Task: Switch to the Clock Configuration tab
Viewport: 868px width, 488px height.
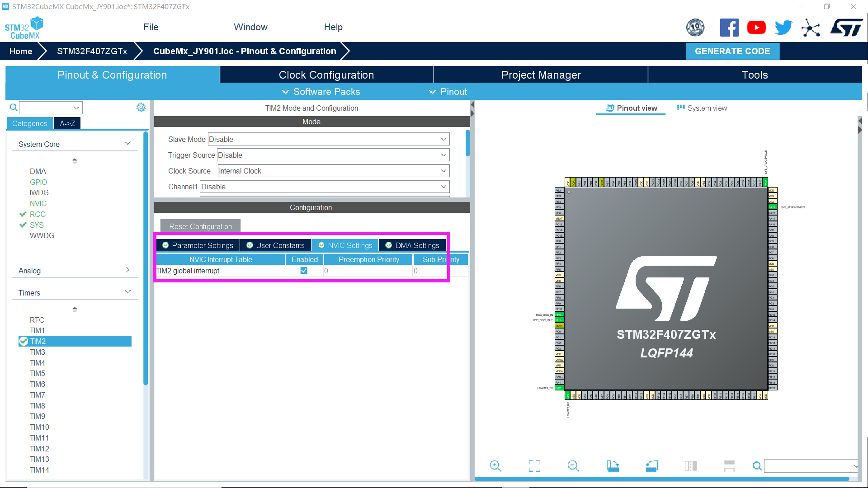Action: coord(326,75)
